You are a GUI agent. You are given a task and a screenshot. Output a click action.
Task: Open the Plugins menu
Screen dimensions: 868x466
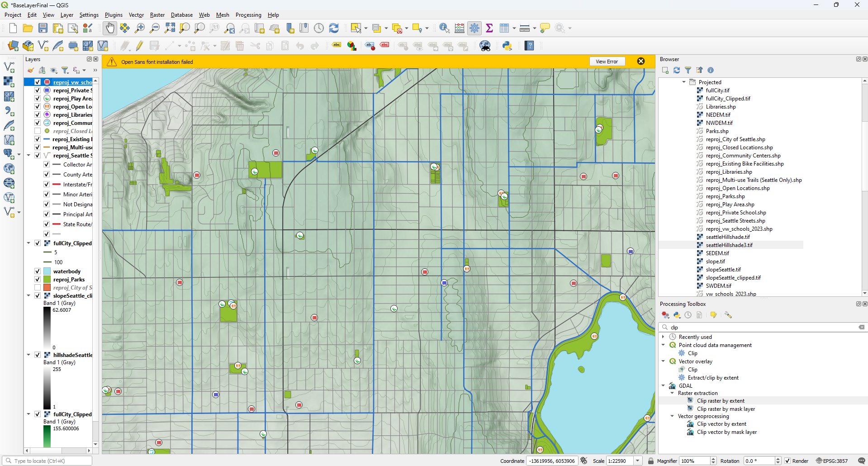pos(114,15)
